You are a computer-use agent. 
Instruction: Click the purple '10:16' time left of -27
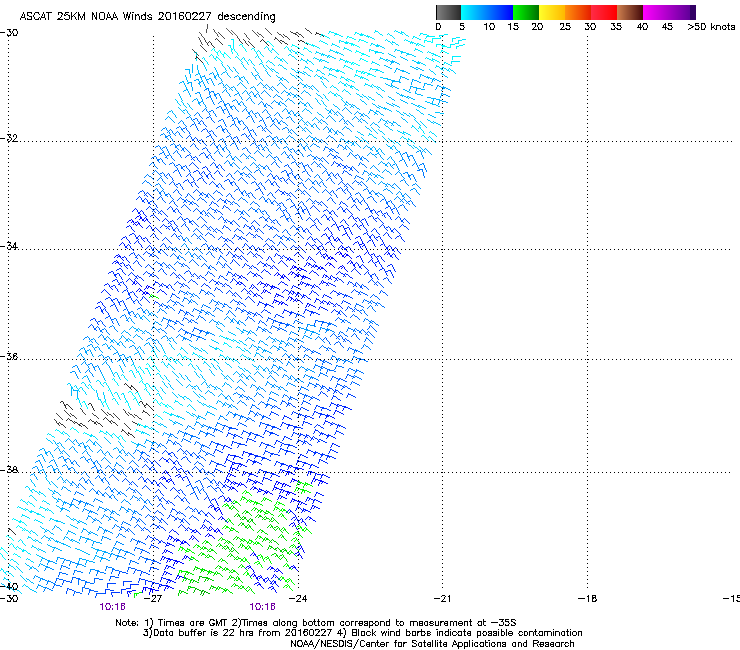click(112, 607)
